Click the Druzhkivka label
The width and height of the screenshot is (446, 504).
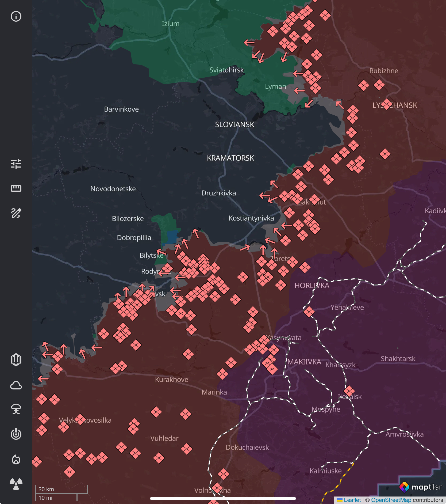click(219, 193)
